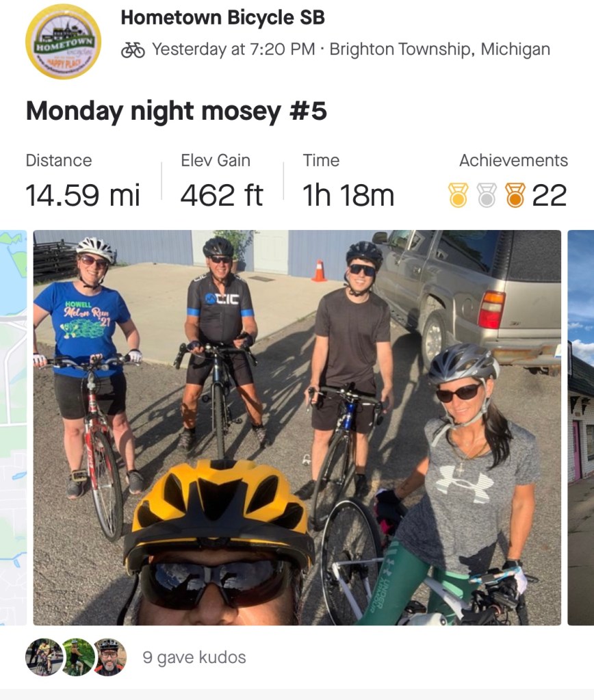Image resolution: width=594 pixels, height=700 pixels.
Task: Tap the Time 1h 18m stat
Action: [348, 195]
